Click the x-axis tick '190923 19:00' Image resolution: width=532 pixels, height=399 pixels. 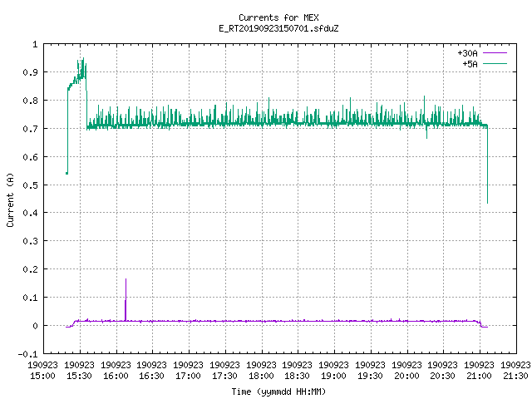tap(334, 370)
